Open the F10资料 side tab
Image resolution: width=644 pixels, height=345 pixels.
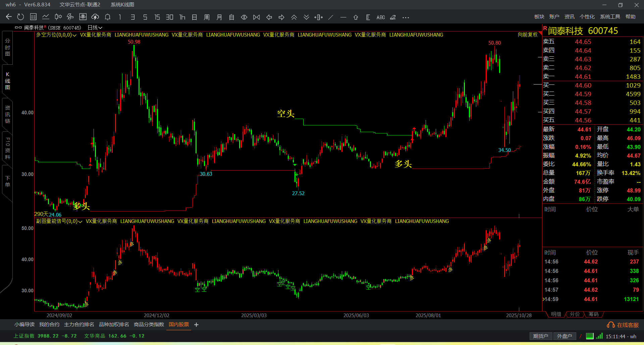7,148
